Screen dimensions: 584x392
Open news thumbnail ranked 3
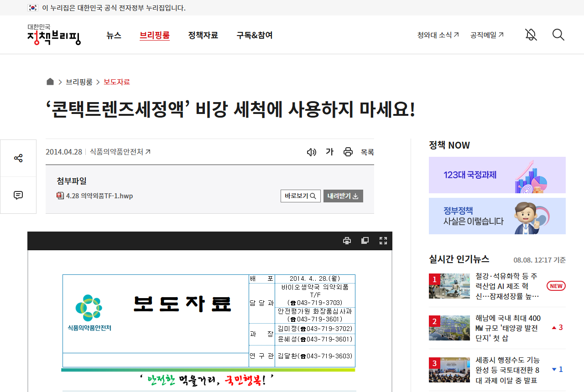[449, 370]
